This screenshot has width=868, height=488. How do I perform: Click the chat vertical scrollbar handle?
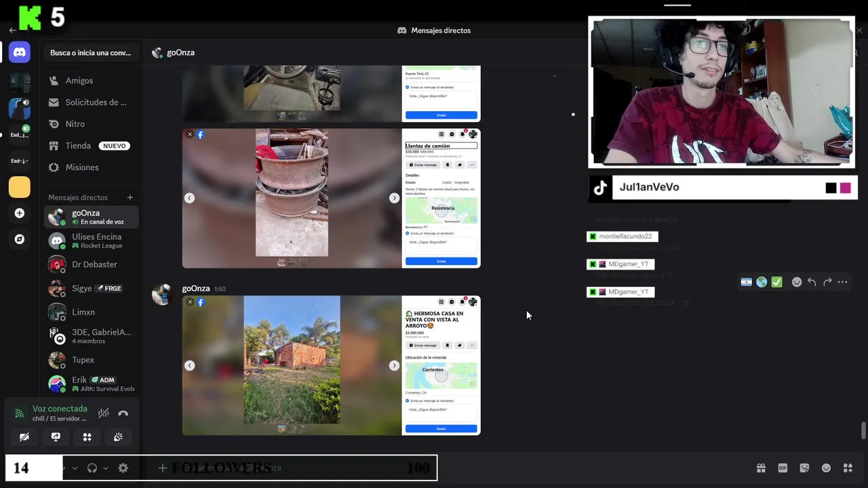[863, 430]
